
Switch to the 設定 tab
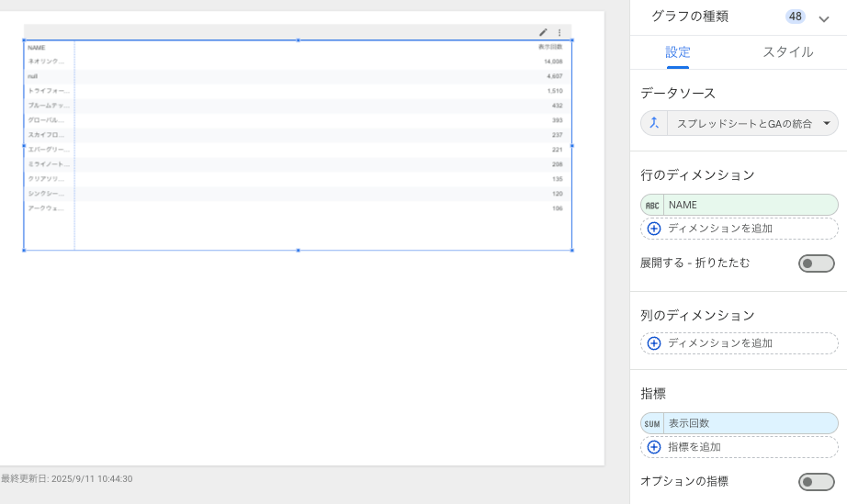click(x=678, y=52)
